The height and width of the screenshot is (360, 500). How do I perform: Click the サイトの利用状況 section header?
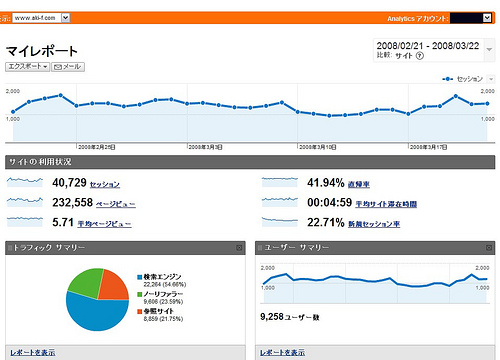(x=250, y=162)
